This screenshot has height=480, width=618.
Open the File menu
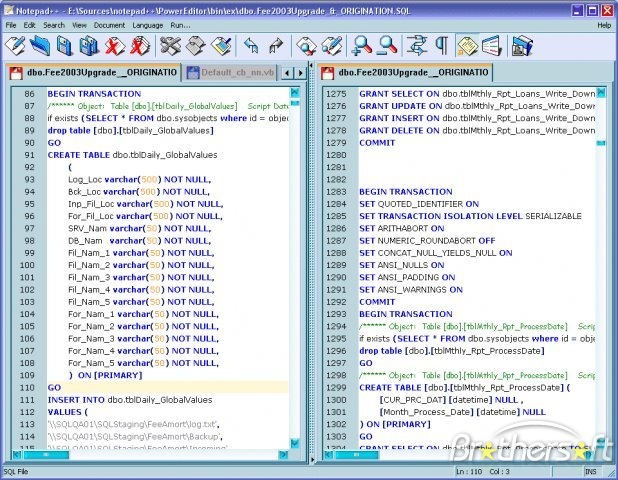(11, 25)
